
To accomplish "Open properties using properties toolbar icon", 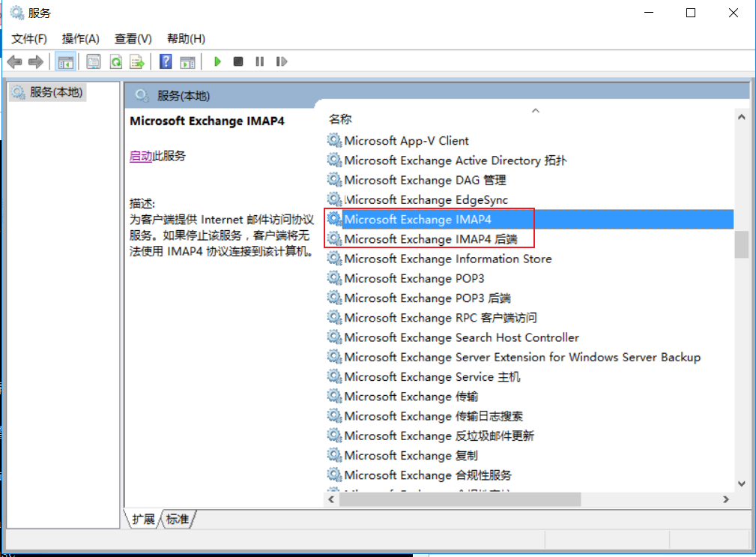I will (93, 61).
